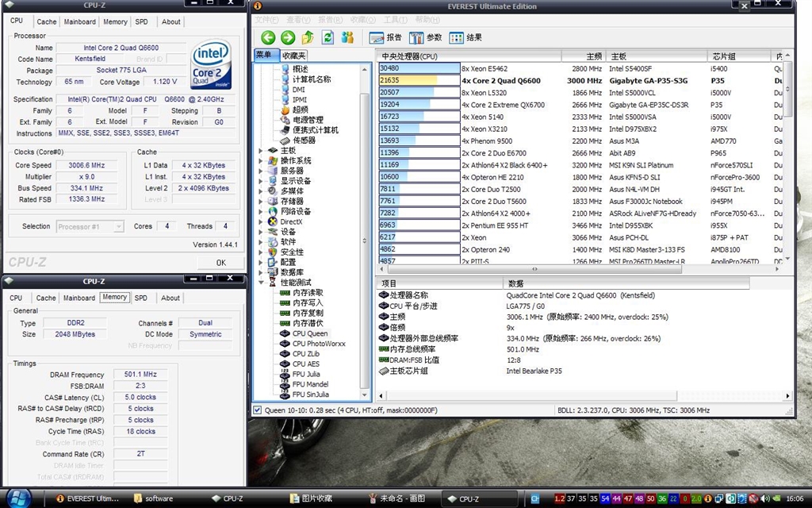
Task: Open the 超频 (overclock) flame item
Action: pyautogui.click(x=301, y=110)
